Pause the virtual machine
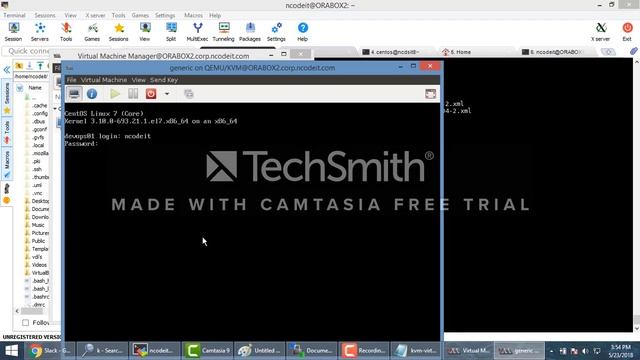 pos(133,94)
